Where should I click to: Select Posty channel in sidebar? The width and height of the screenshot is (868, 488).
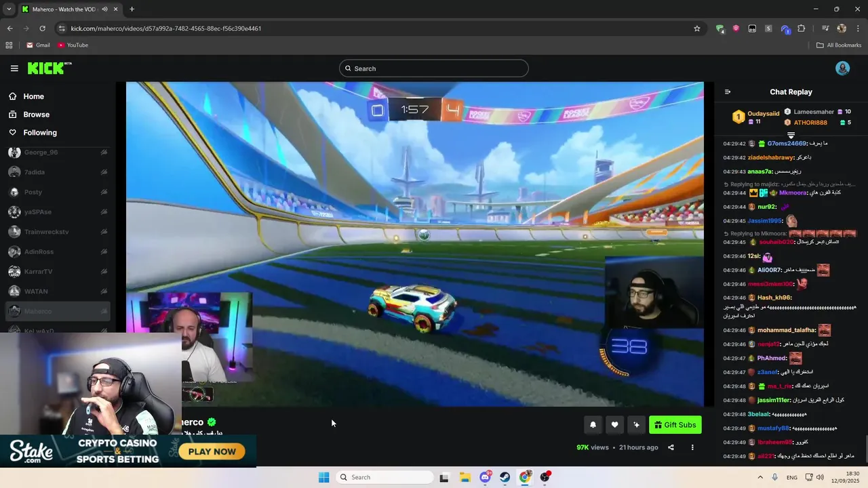(58, 192)
